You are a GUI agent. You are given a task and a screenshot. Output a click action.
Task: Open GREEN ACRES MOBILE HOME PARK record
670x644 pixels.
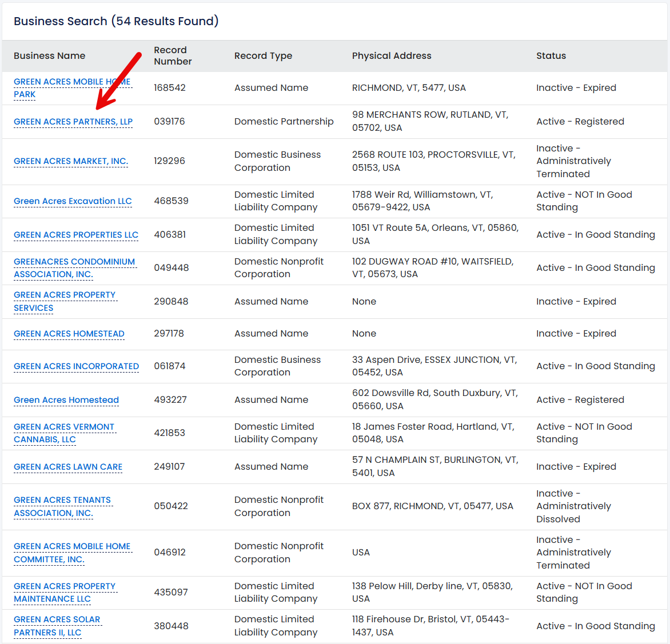coord(72,88)
